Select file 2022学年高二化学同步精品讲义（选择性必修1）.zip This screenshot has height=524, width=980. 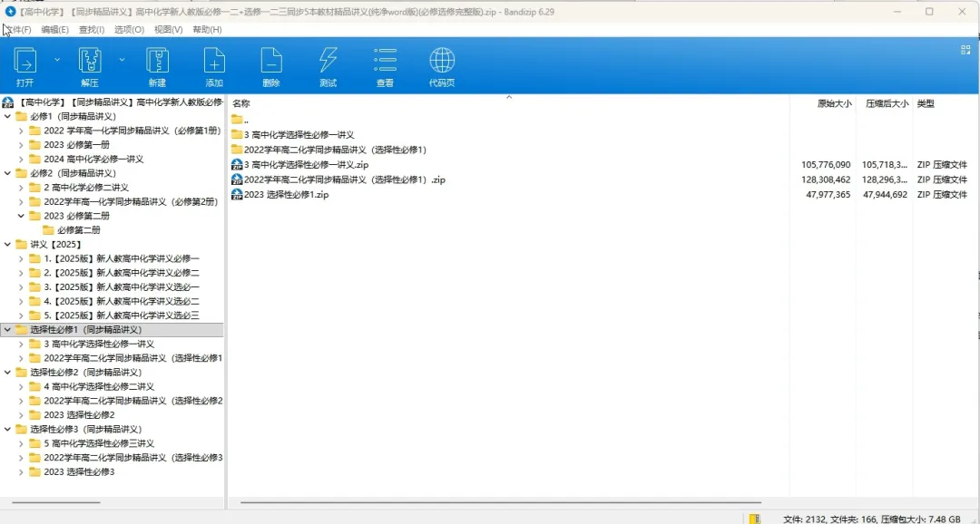338,180
